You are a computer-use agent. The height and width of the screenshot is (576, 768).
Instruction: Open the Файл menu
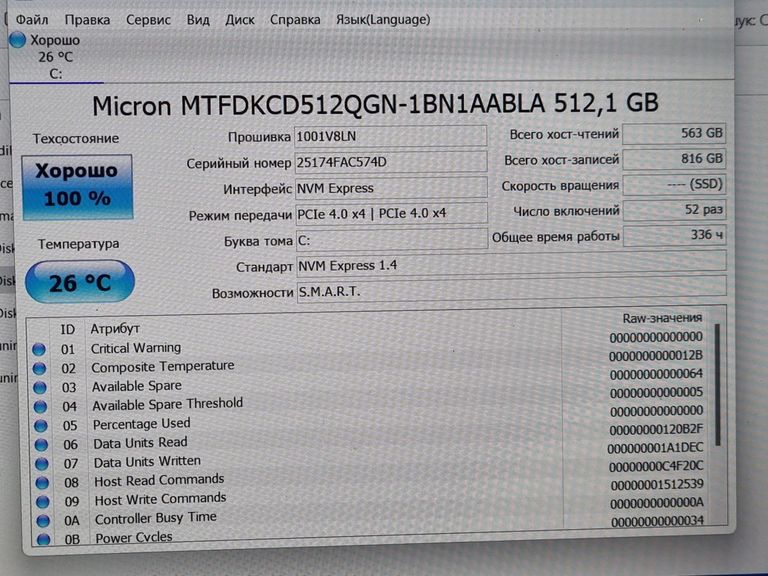pos(32,20)
